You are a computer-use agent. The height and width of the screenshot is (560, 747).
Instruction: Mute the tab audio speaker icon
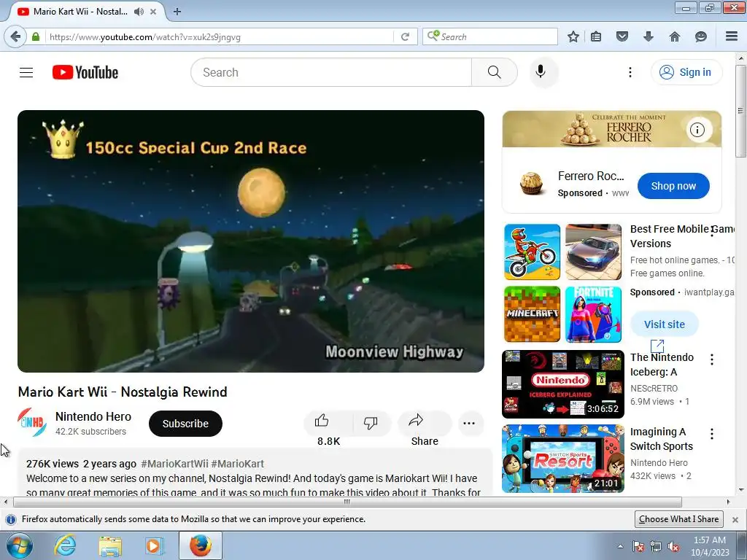139,12
